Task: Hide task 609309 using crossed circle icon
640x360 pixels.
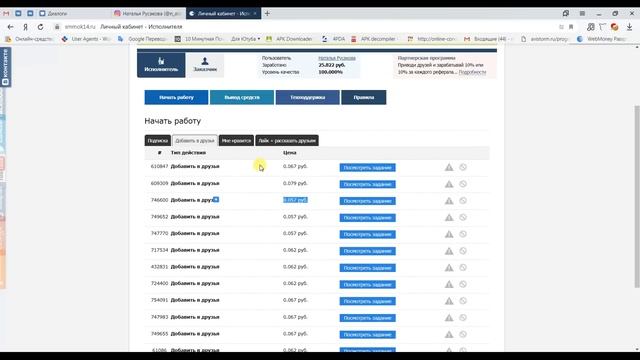Action: [x=463, y=184]
